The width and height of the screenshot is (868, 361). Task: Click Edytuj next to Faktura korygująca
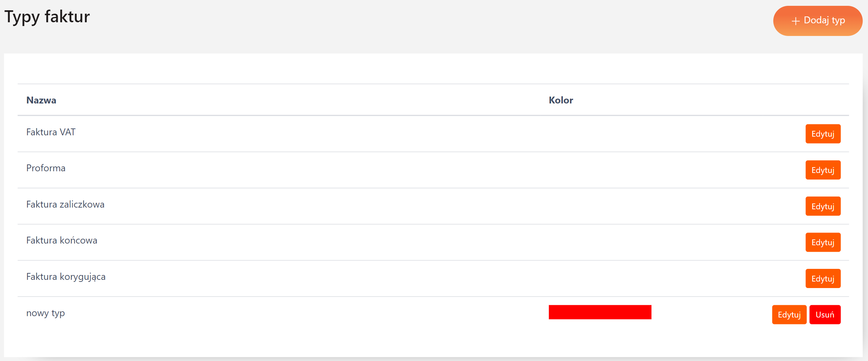point(822,278)
